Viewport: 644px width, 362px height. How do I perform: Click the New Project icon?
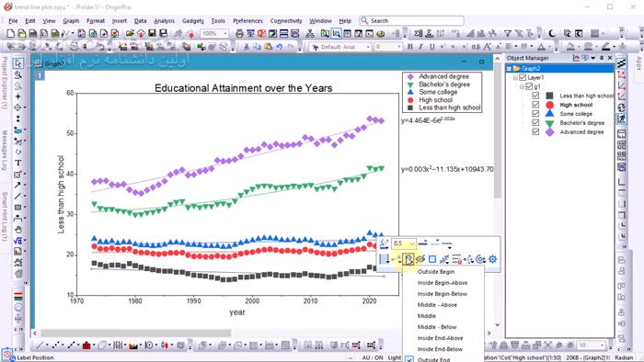(11, 34)
